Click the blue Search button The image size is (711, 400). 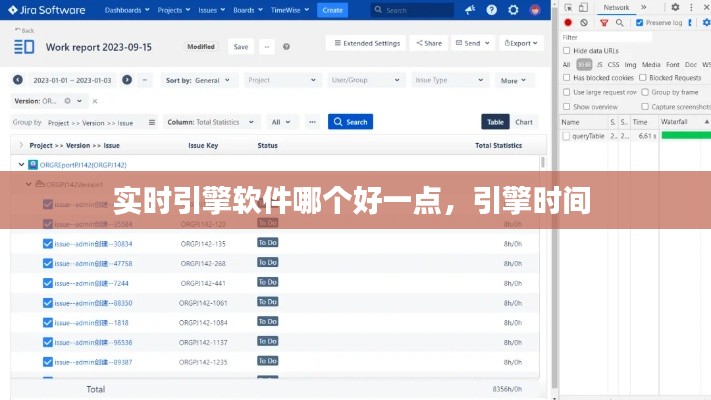350,122
